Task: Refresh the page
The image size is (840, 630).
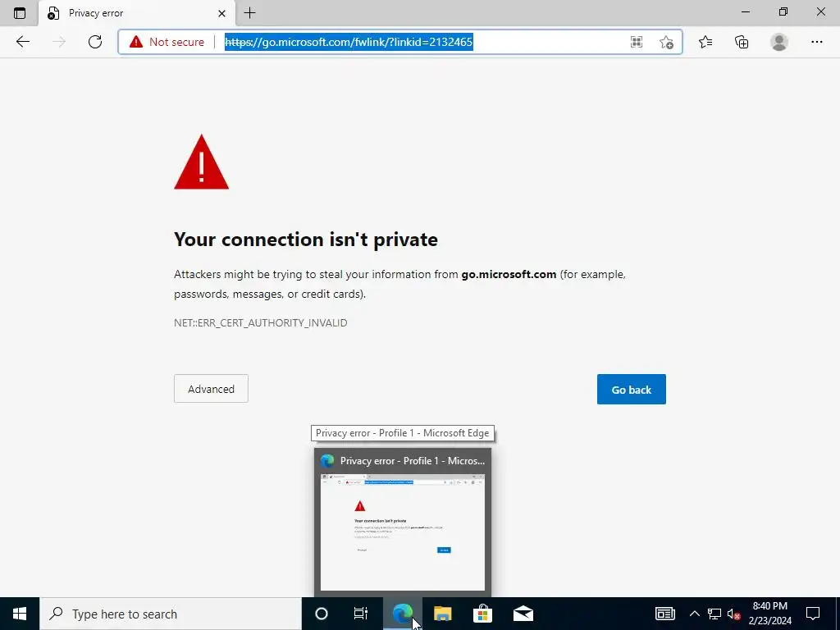Action: [95, 42]
